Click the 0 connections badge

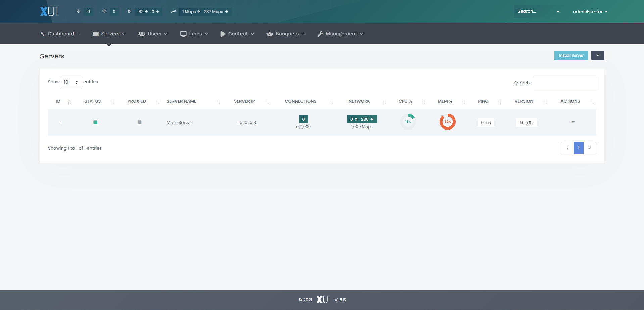pos(303,119)
